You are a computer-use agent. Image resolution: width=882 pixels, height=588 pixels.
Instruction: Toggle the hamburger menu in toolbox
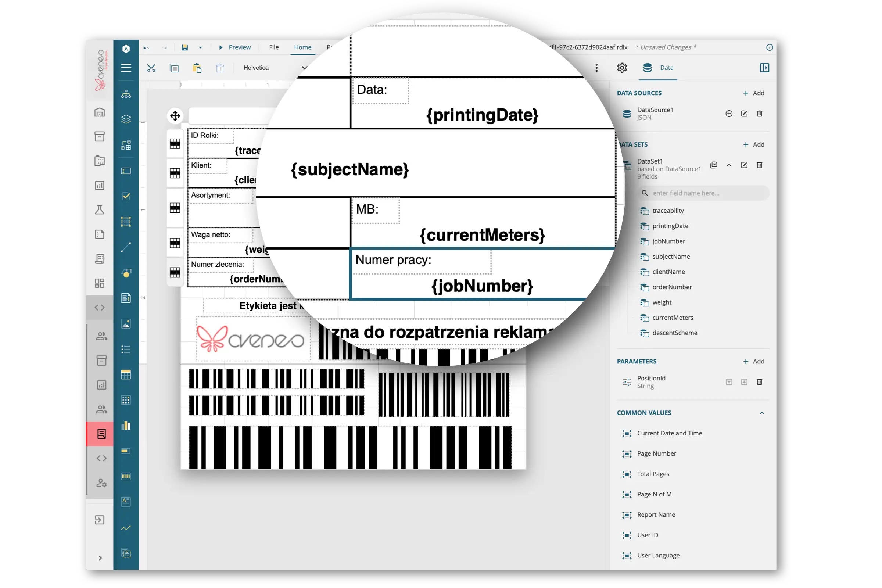[126, 68]
